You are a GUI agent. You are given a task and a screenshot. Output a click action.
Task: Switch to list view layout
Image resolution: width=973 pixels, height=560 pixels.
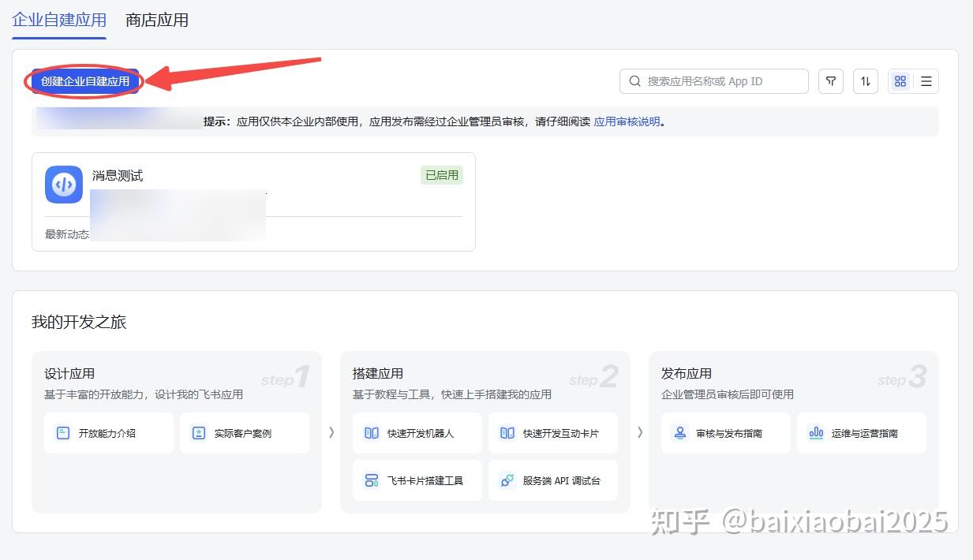(x=926, y=81)
